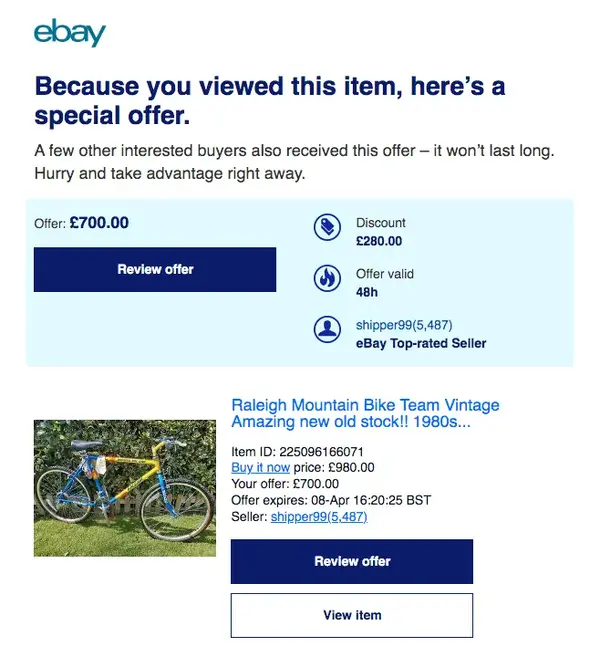This screenshot has width=600, height=657.
Task: Click the Your offer: £700.00 line
Action: [285, 484]
